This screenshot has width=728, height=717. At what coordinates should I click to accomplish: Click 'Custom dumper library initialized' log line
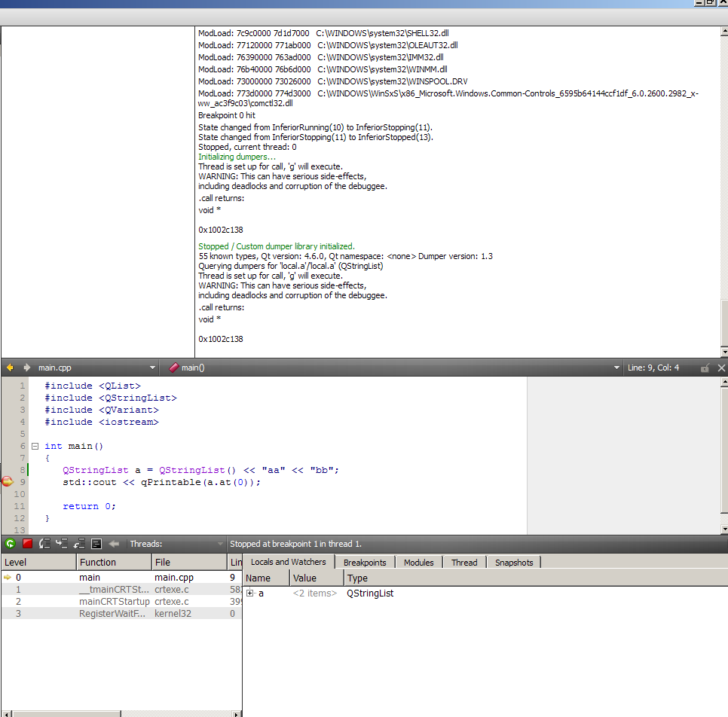coord(277,246)
